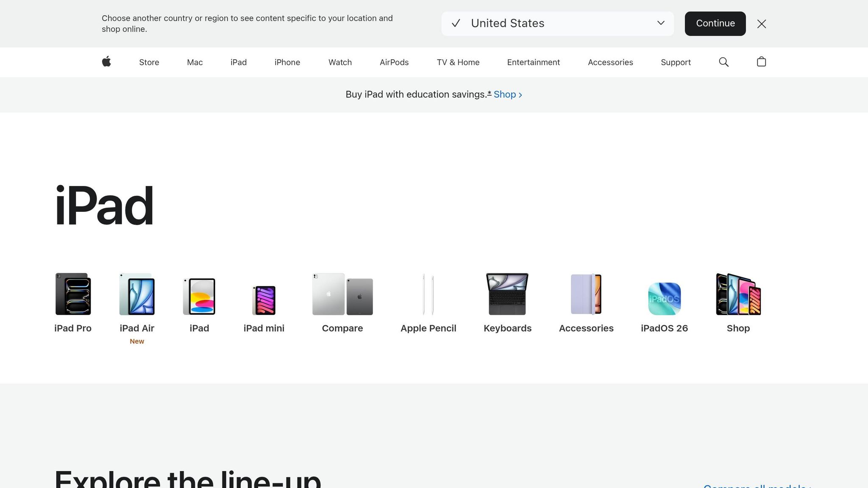Select the iPad Air product icon
Viewport: 868px width, 488px height.
click(x=137, y=294)
